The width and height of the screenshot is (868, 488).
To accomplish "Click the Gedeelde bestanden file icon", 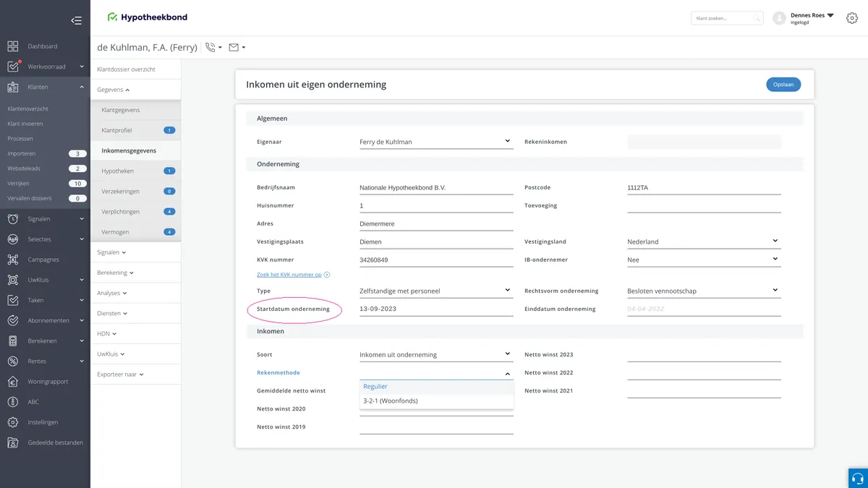I will point(13,442).
